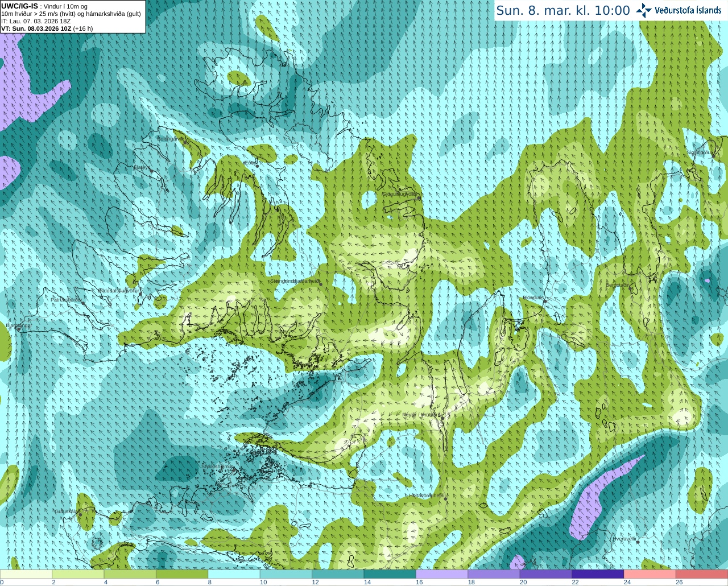728x586 pixels.
Task: Click the Stykkishólmur station label
Action: click(218, 466)
